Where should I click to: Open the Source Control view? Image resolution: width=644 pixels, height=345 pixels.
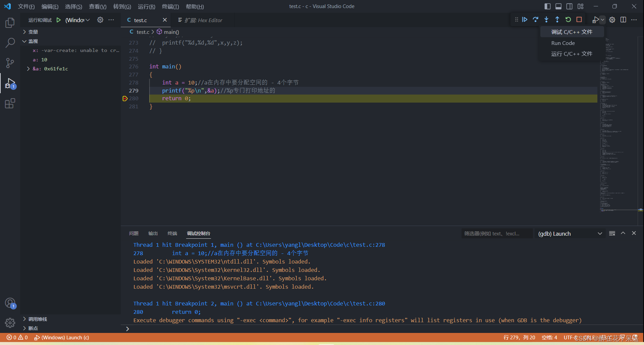coord(10,63)
